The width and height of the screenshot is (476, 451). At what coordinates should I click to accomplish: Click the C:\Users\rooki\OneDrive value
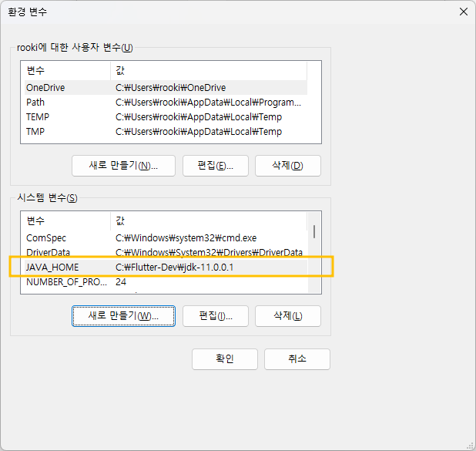coord(171,88)
